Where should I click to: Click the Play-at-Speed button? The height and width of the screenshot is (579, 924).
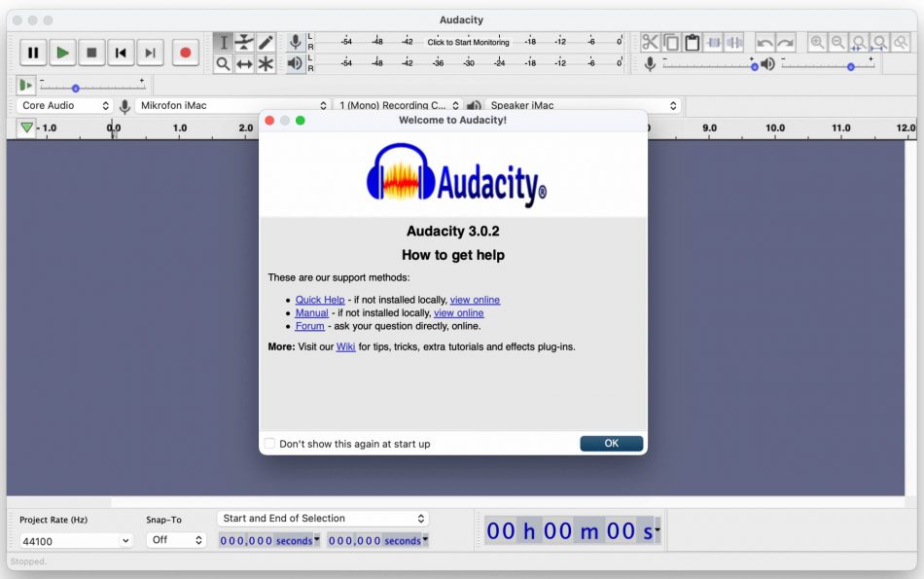[x=25, y=86]
